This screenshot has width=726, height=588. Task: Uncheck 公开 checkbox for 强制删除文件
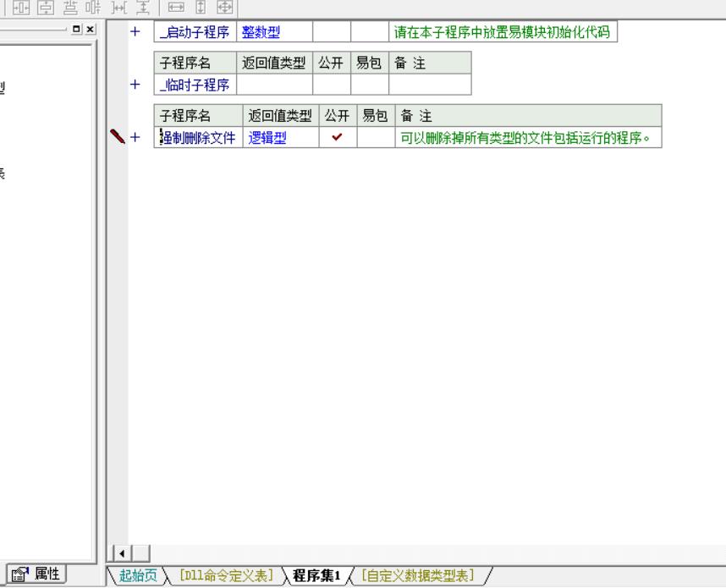[337, 138]
